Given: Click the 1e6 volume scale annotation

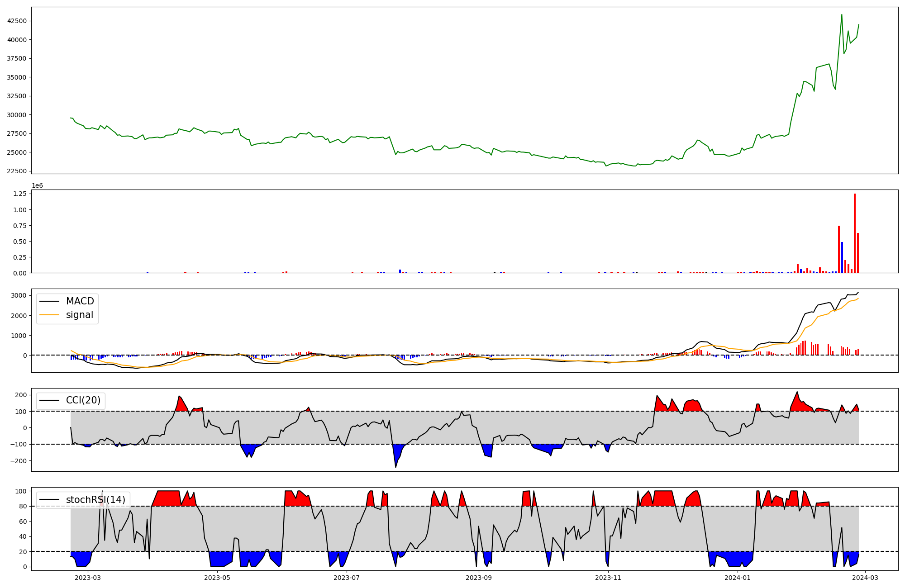Looking at the screenshot, I should (37, 185).
